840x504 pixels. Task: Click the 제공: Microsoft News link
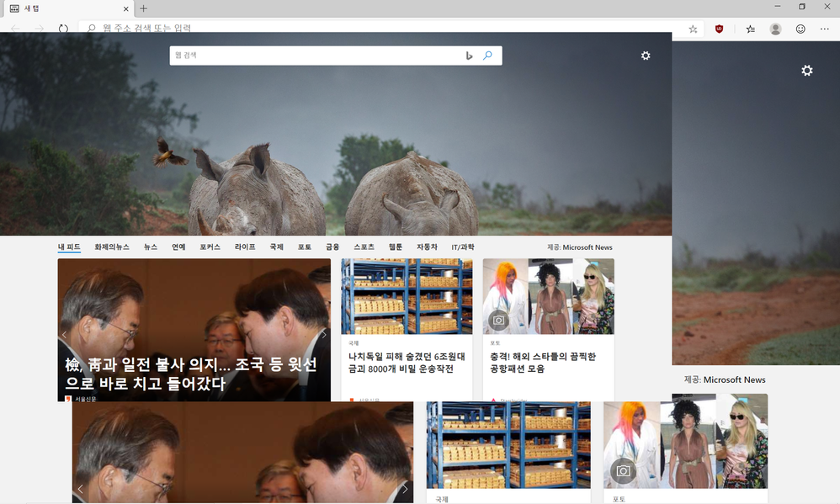pyautogui.click(x=578, y=247)
